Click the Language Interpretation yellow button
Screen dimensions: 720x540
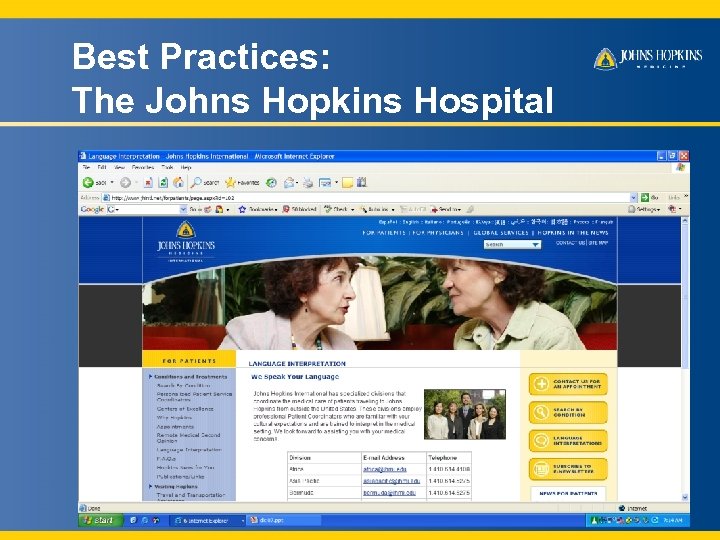coord(568,441)
